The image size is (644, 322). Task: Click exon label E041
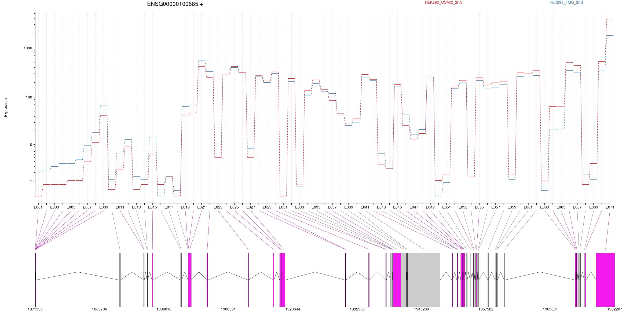pyautogui.click(x=365, y=207)
